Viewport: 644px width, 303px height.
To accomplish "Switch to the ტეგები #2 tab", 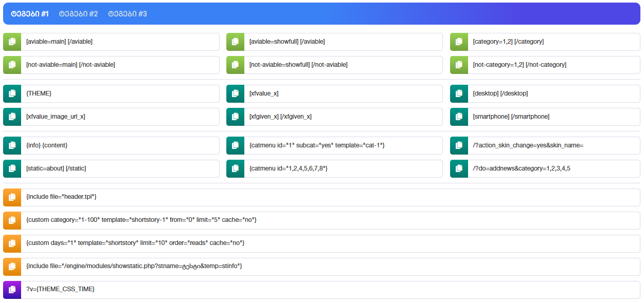I will (78, 14).
